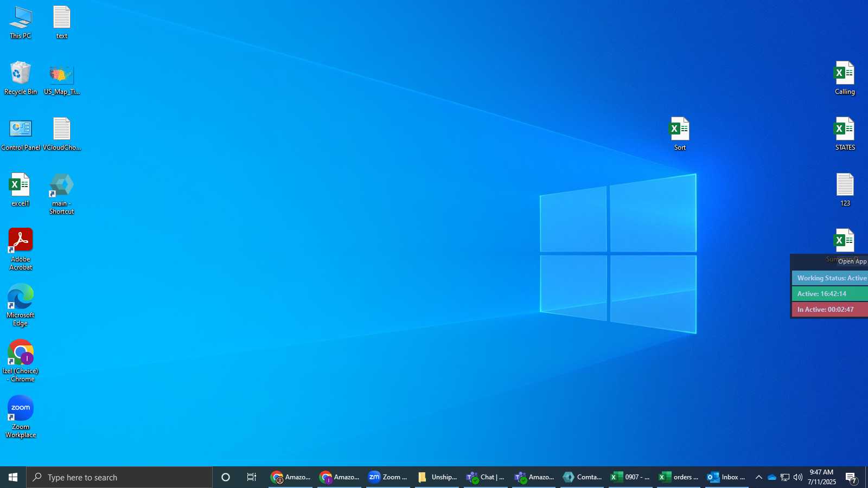Switch to first Amazo... Chrome taskbar window
The image size is (868, 488).
pos(291,477)
